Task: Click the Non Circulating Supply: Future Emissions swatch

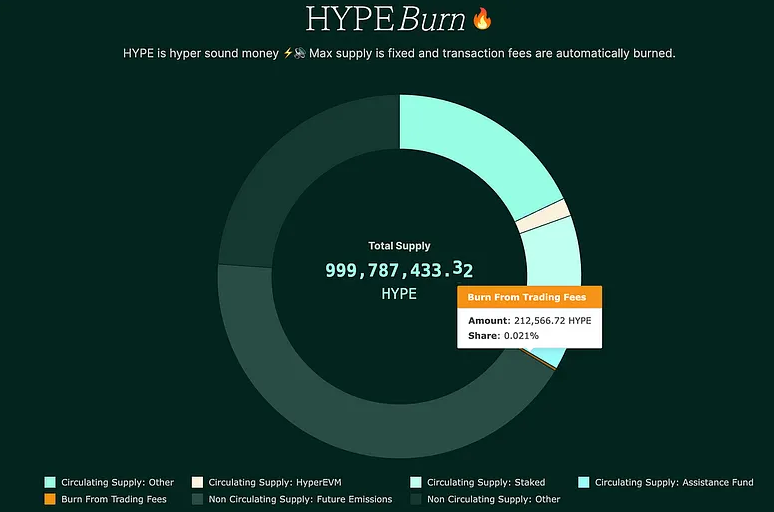Action: 197,498
